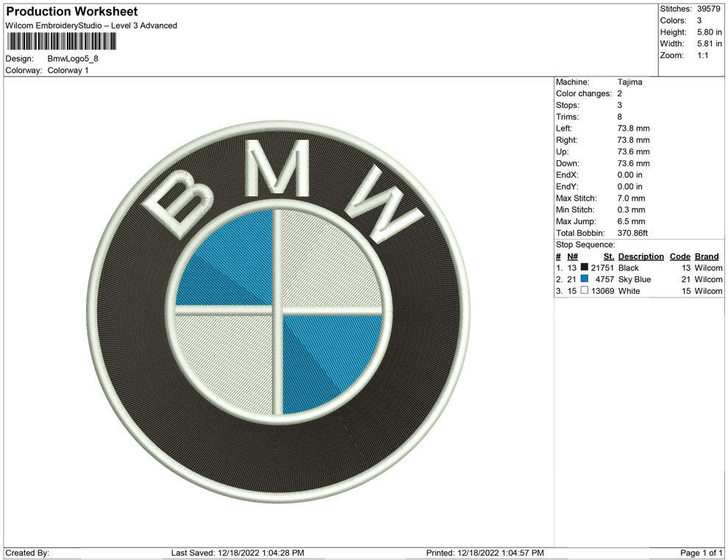Click the Down value '73.6 mm'
The height and width of the screenshot is (560, 728).
coord(633,163)
